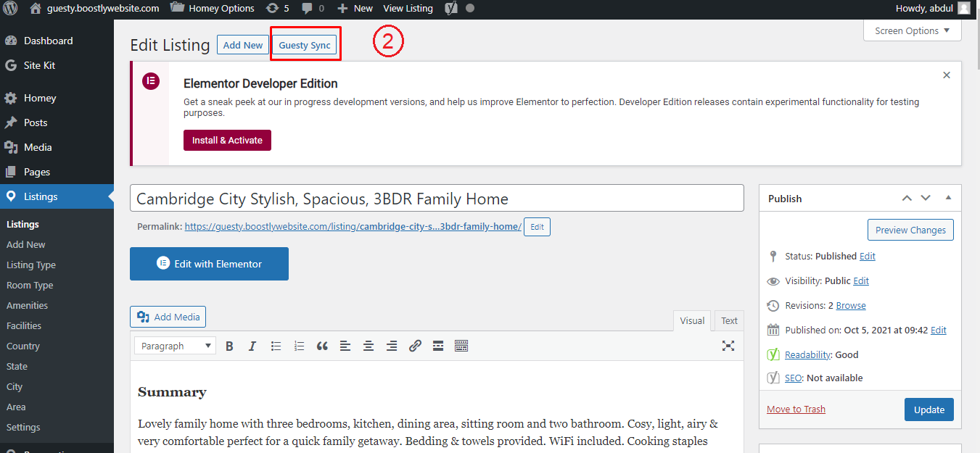The height and width of the screenshot is (453, 980).
Task: Insert a bulleted list
Action: pos(276,346)
